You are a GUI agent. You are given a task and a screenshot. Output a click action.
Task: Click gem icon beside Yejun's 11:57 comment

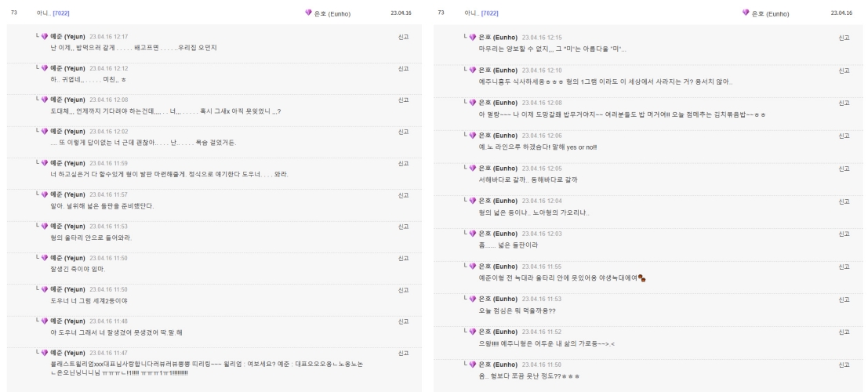44,194
